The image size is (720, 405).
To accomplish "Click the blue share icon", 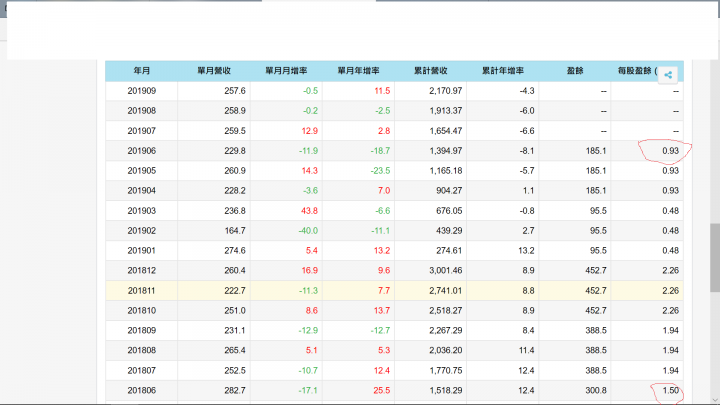I will [668, 75].
